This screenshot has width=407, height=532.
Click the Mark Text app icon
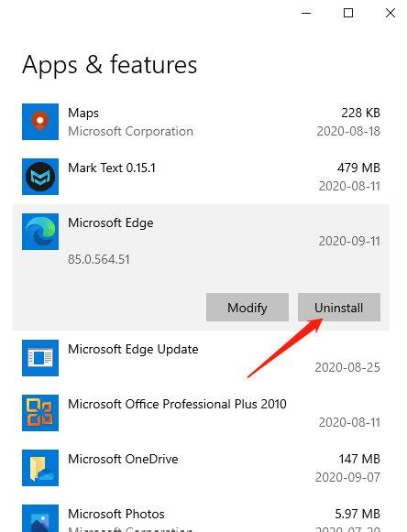[x=40, y=177]
